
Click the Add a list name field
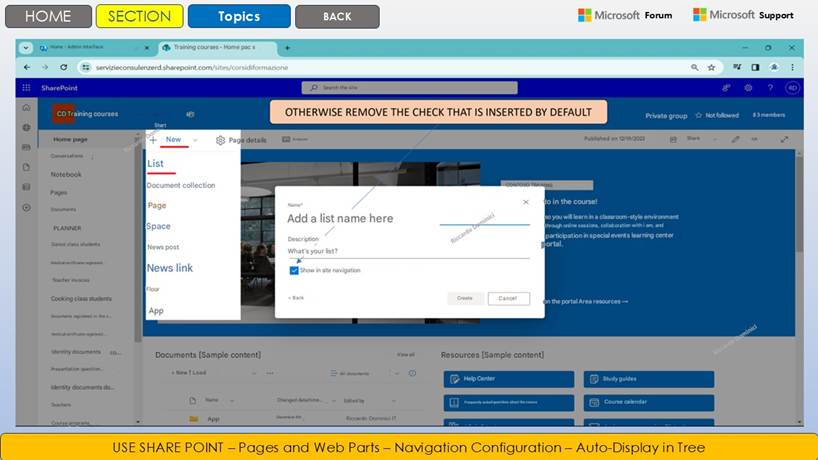click(408, 219)
